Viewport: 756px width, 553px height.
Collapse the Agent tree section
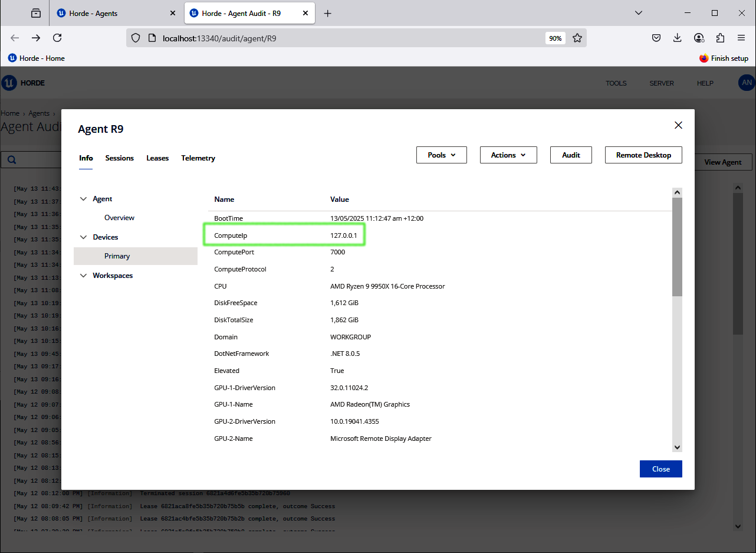point(83,199)
